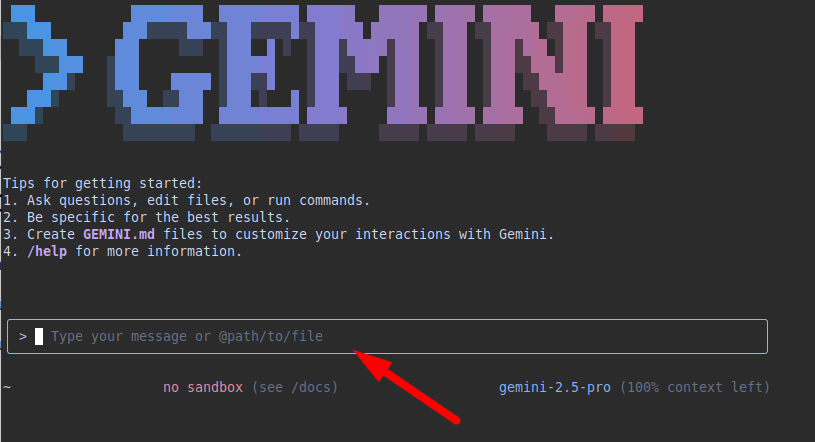
Task: Click the gemini-2.5-pro model label
Action: pos(555,387)
